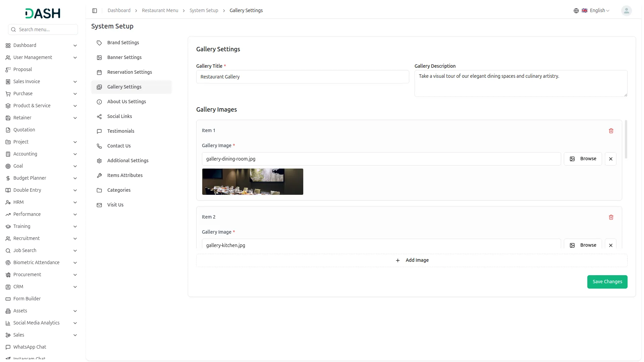The height and width of the screenshot is (362, 644).
Task: Expand the Accounting sidebar section
Action: 75,154
